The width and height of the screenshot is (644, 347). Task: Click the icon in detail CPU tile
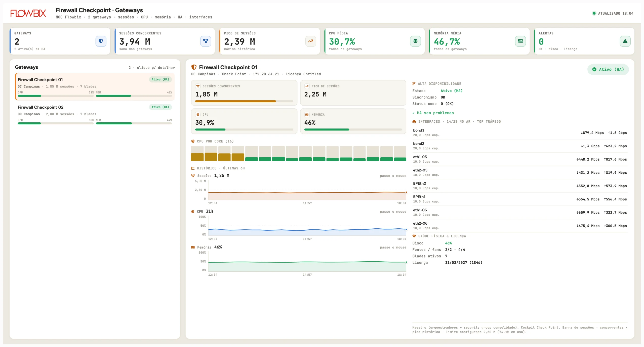(198, 115)
